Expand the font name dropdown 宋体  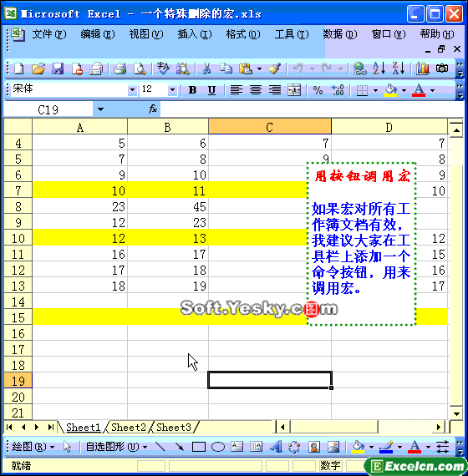(x=132, y=90)
